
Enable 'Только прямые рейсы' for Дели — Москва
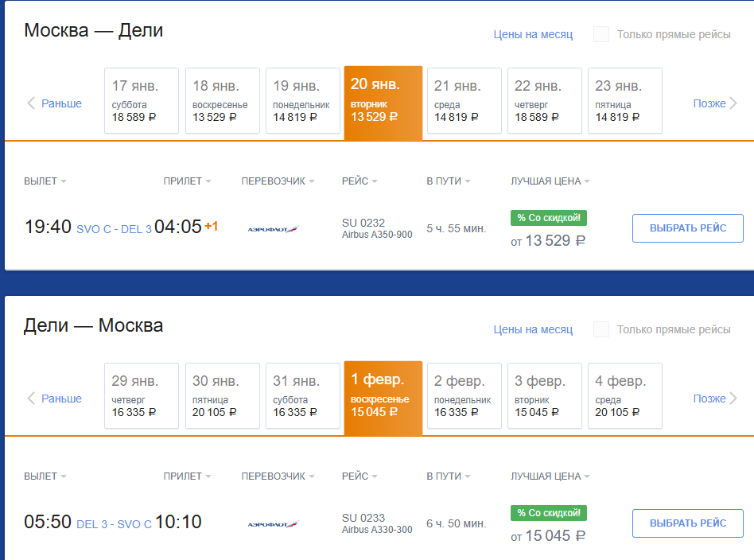(601, 329)
